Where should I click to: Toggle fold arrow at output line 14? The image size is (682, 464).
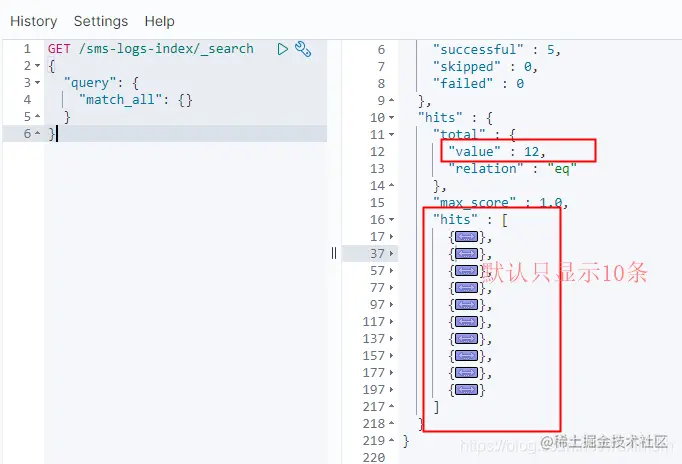click(x=391, y=186)
